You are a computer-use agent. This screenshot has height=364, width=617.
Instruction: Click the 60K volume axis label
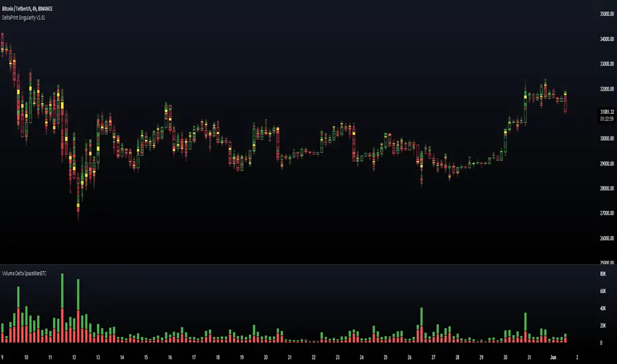tap(603, 291)
